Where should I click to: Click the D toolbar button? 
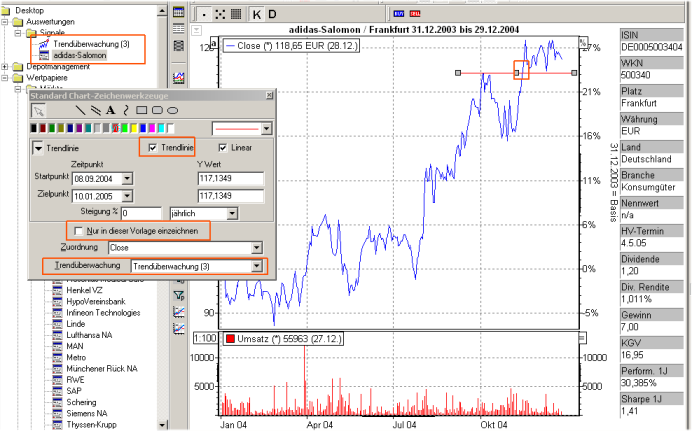point(272,15)
